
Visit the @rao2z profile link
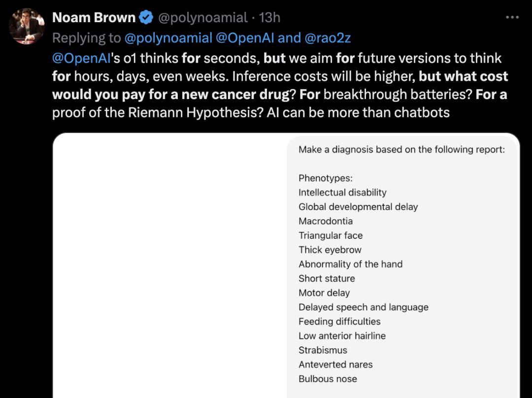coord(328,38)
